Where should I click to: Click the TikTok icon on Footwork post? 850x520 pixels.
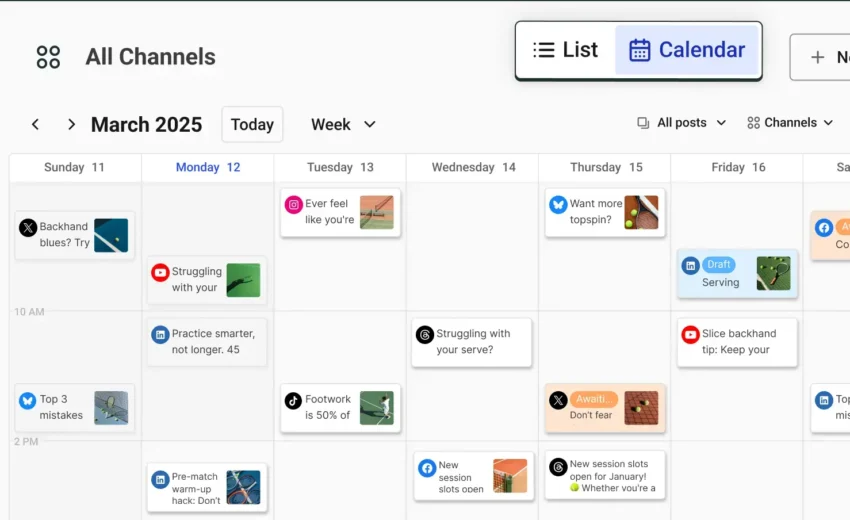point(293,401)
